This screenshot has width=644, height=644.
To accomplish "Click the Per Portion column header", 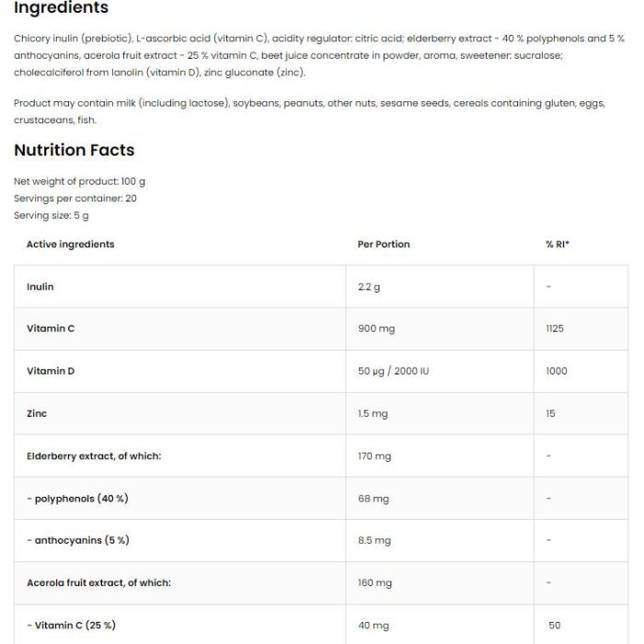I will coord(384,245).
